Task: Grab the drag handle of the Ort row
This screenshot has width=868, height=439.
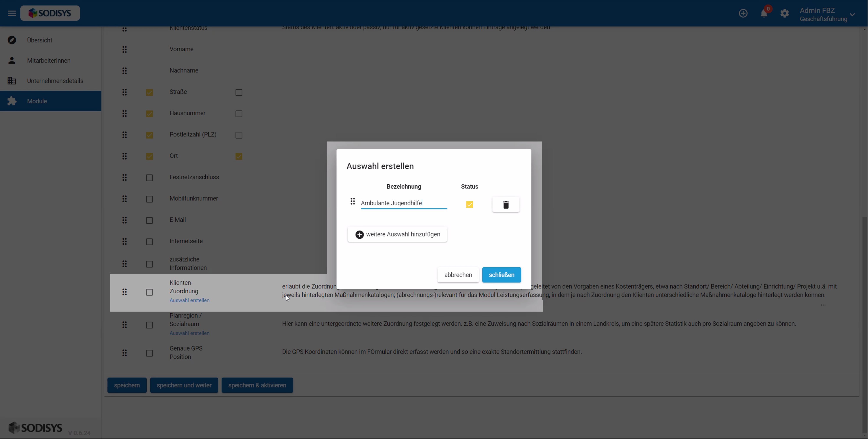Action: 124,156
